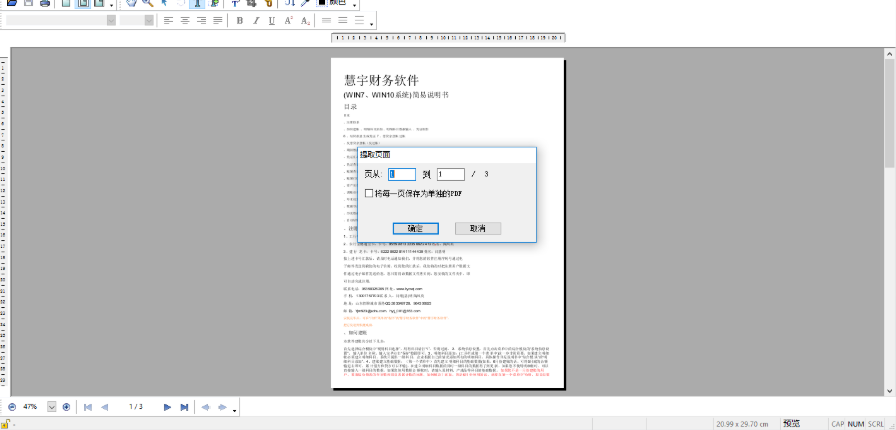Jump to the last page

(184, 407)
